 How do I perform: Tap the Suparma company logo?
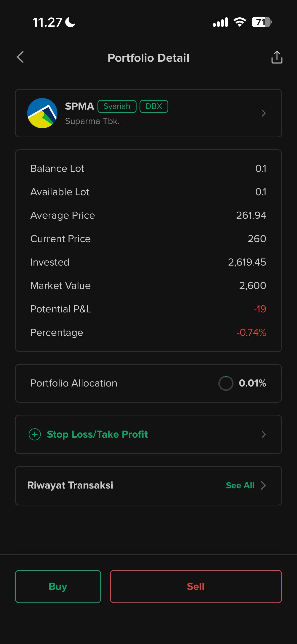tap(42, 113)
